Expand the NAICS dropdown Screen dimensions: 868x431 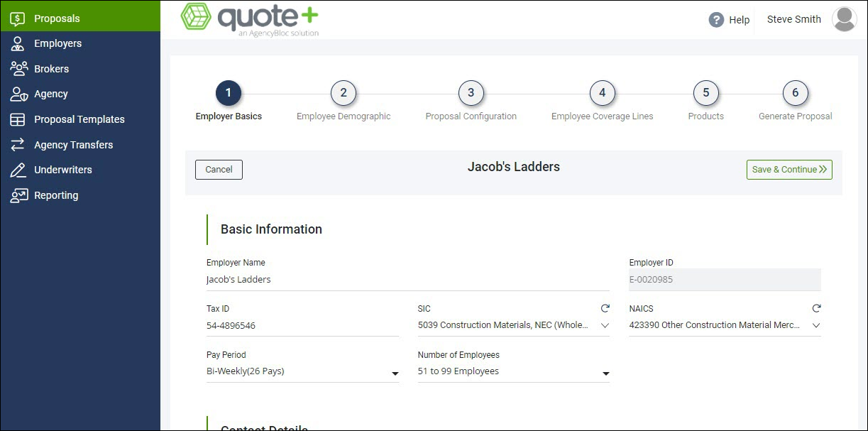[816, 325]
